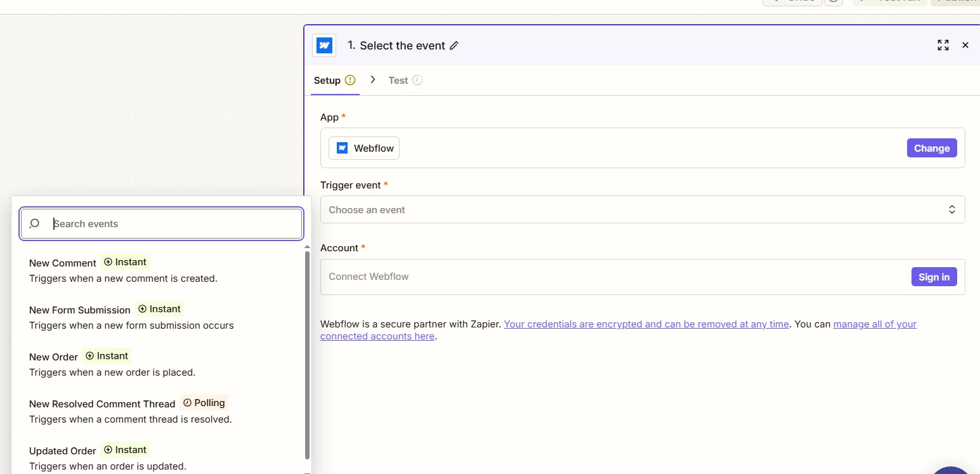The height and width of the screenshot is (474, 980).
Task: Click the Instant badge next to New Form Submission
Action: pyautogui.click(x=160, y=309)
